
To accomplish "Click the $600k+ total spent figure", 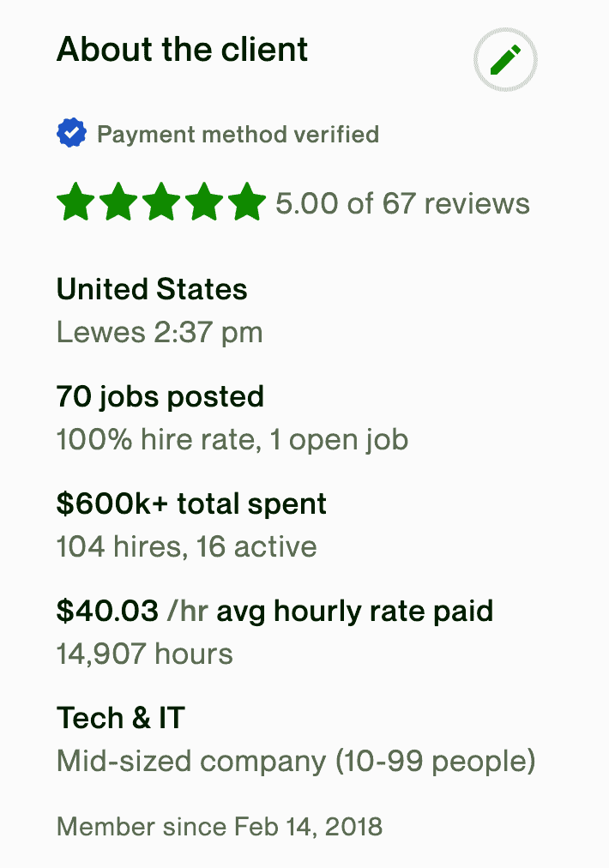I will click(x=190, y=503).
